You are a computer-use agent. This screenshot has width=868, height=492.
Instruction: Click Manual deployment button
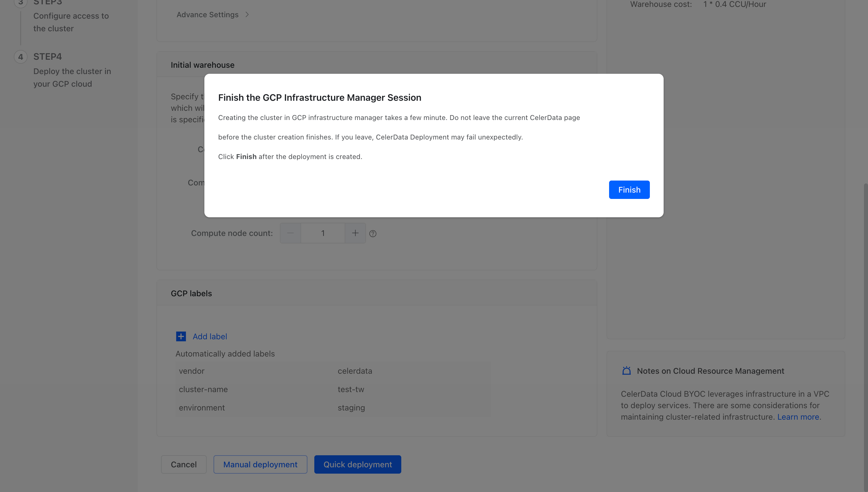[x=260, y=464]
